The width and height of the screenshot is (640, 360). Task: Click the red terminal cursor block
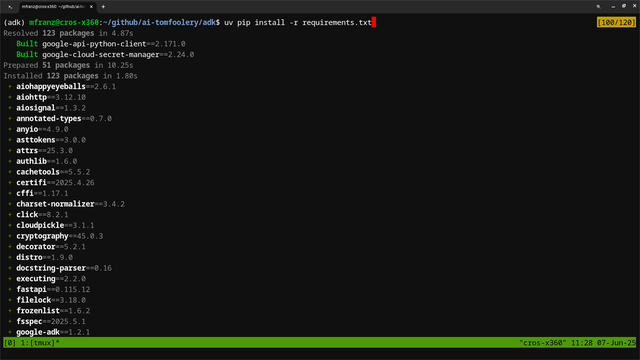(374, 22)
